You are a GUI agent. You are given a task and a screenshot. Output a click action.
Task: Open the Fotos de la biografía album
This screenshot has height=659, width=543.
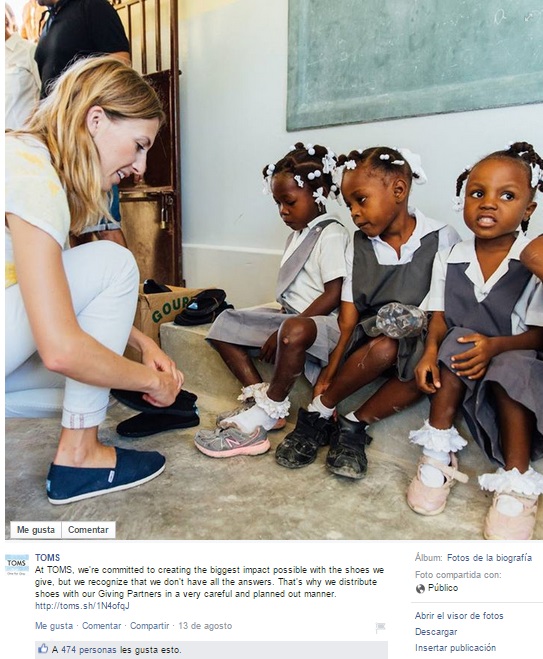click(489, 558)
